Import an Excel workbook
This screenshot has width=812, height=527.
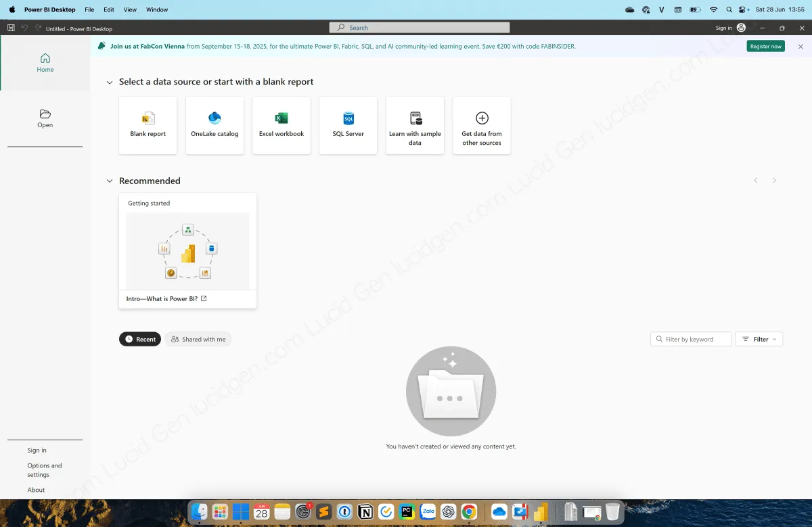(x=281, y=125)
